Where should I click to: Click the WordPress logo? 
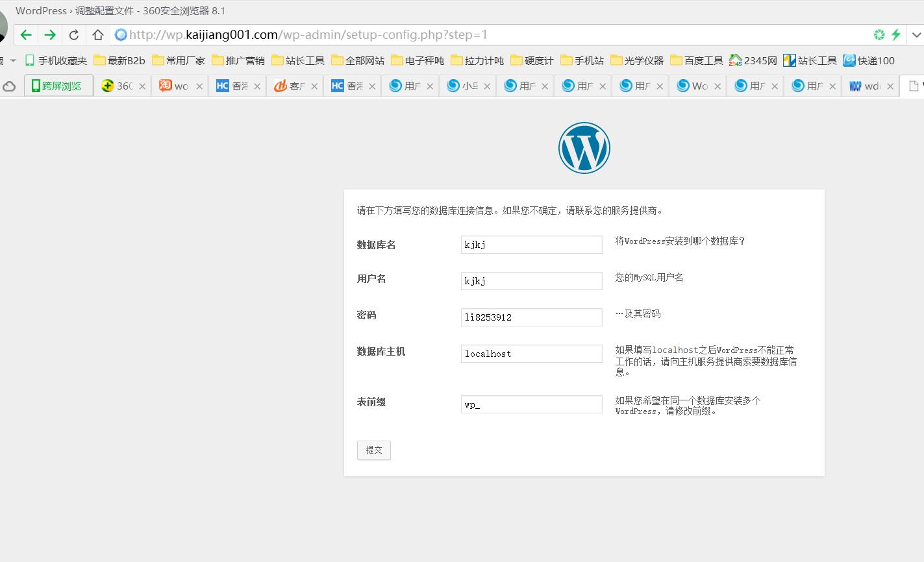pos(584,148)
